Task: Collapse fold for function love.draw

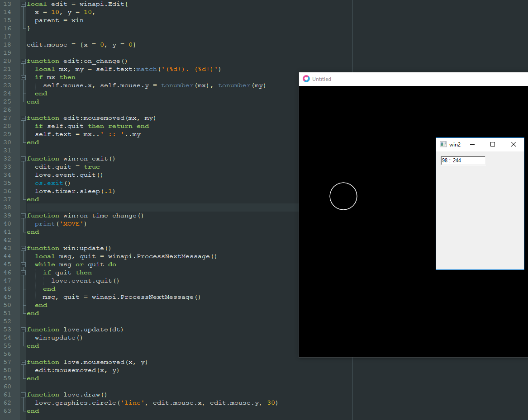Action: 23,395
